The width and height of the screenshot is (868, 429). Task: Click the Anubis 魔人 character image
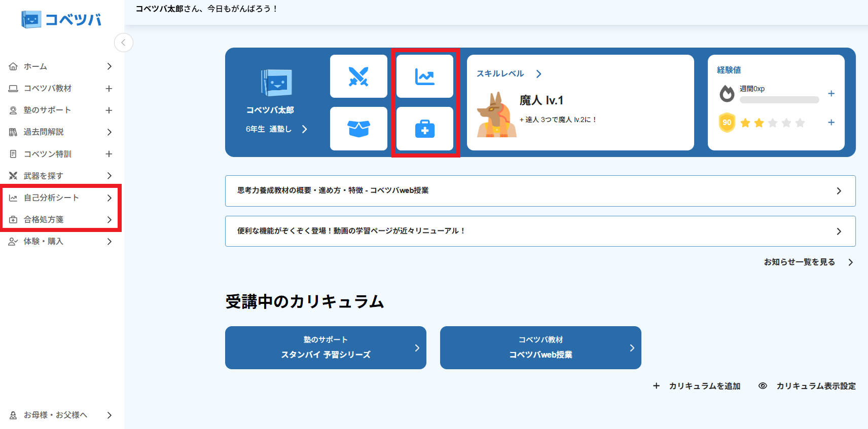pyautogui.click(x=496, y=114)
